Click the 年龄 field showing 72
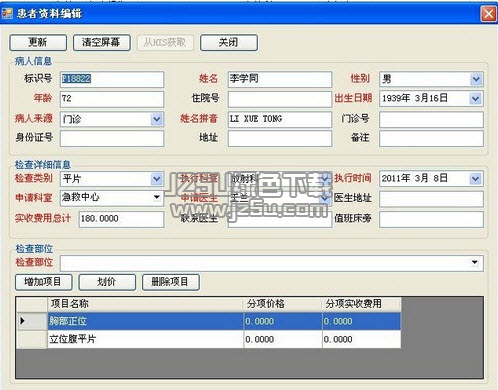 point(112,99)
